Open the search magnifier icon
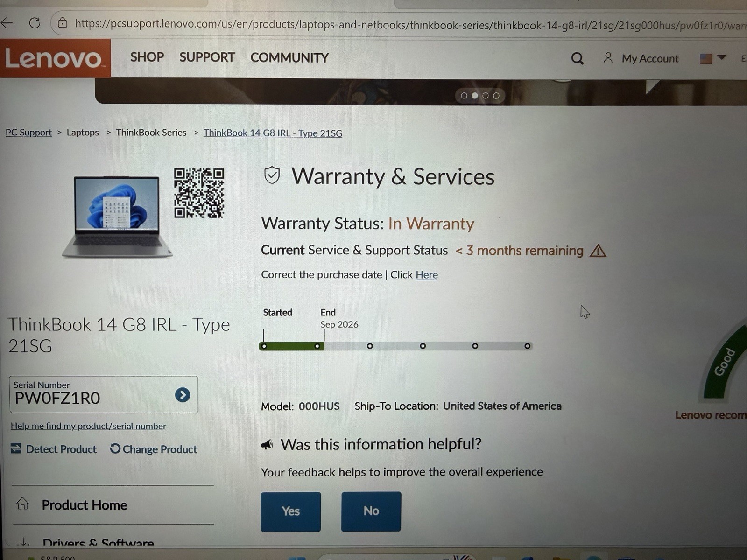 [x=577, y=58]
